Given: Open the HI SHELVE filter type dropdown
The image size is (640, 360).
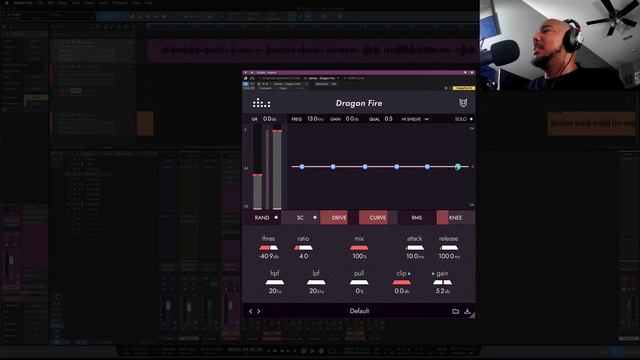Looking at the screenshot, I should pos(415,119).
